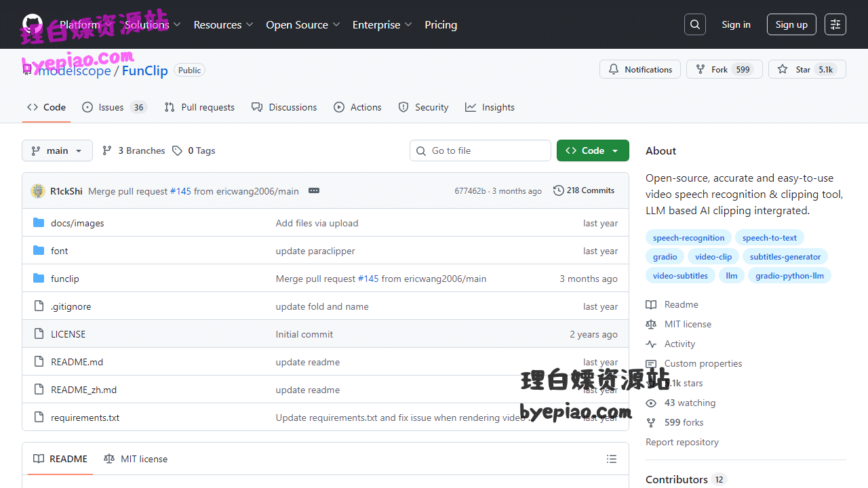The height and width of the screenshot is (488, 868).
Task: Expand the Open Source header menu
Action: click(303, 24)
